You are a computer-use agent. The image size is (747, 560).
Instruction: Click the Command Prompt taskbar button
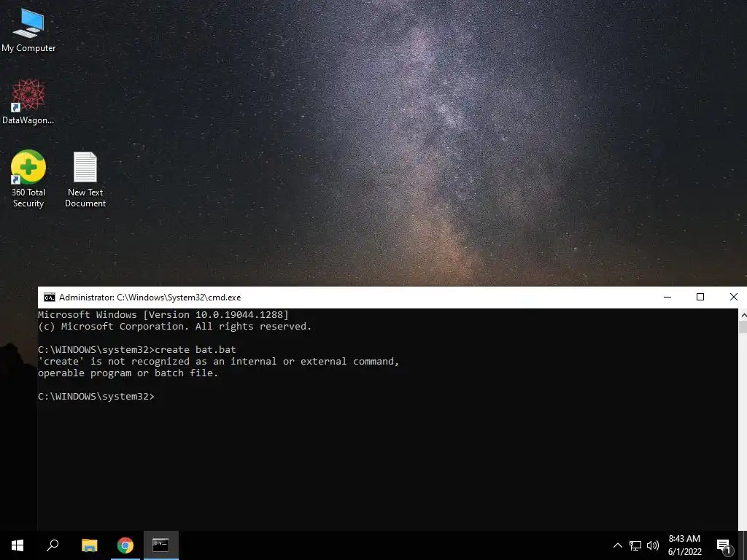tap(160, 545)
